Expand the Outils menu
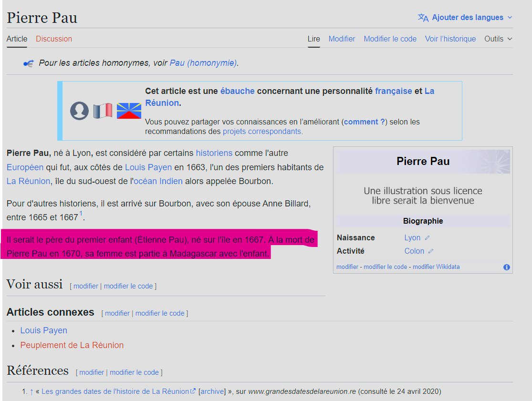Image resolution: width=532 pixels, height=401 pixels. pos(498,39)
